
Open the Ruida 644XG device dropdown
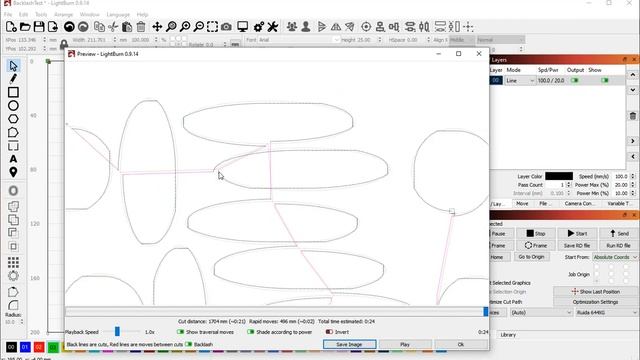click(606, 312)
